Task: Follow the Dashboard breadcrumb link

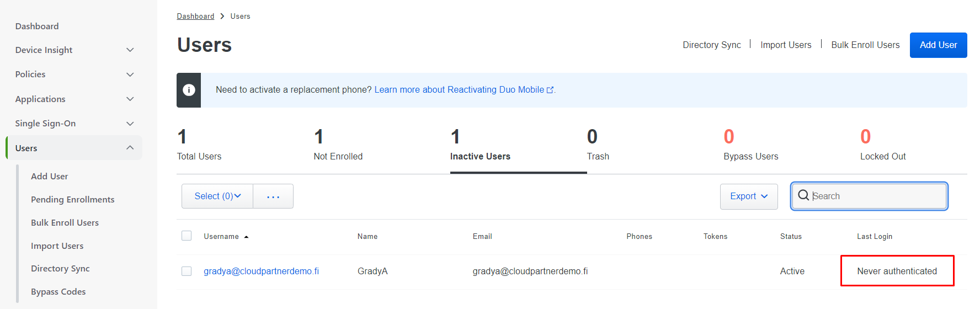Action: pos(195,16)
